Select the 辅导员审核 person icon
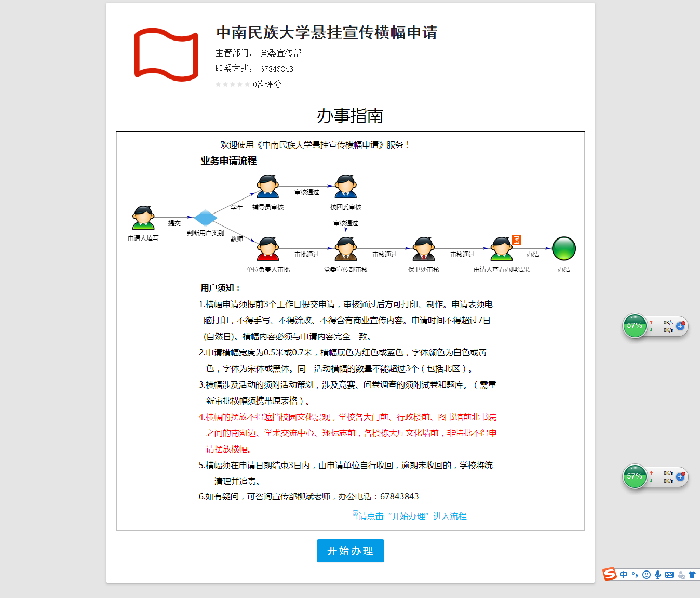This screenshot has width=700, height=598. [x=268, y=187]
